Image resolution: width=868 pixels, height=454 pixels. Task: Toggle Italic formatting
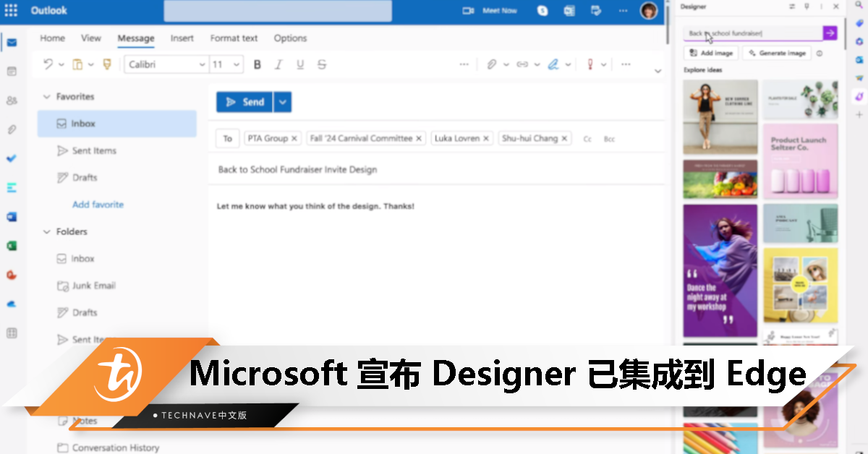[278, 64]
